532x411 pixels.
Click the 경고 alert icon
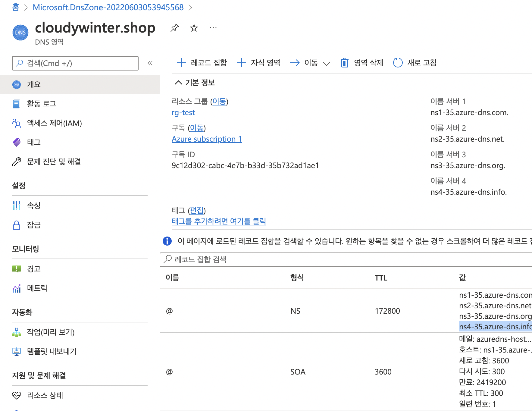coord(17,269)
